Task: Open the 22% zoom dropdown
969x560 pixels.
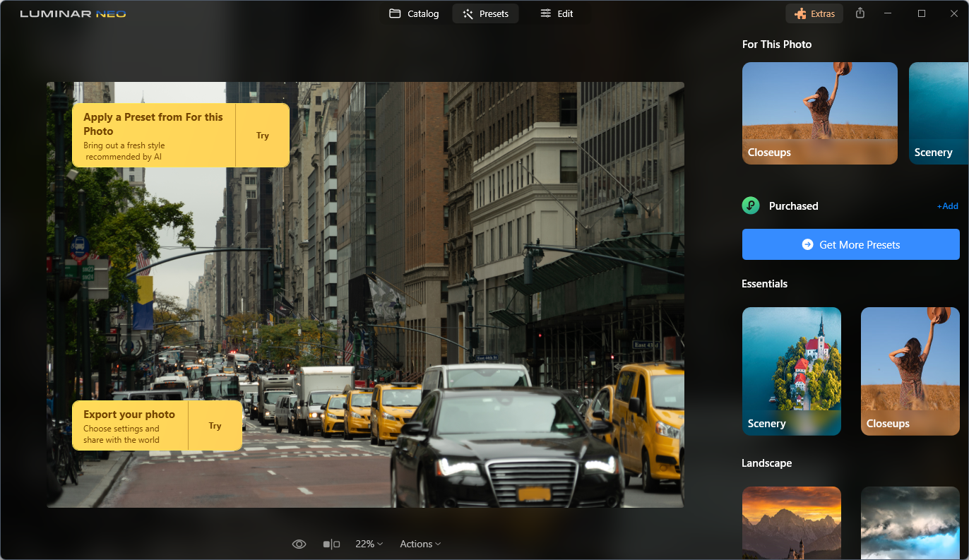Action: (369, 544)
